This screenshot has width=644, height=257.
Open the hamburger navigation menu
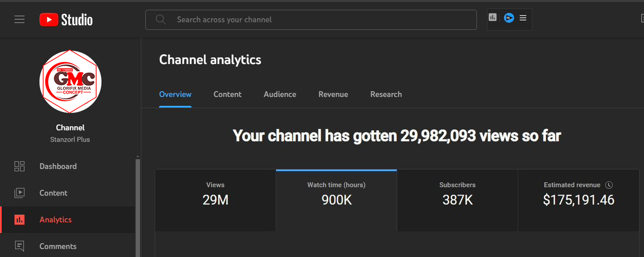pos(20,20)
